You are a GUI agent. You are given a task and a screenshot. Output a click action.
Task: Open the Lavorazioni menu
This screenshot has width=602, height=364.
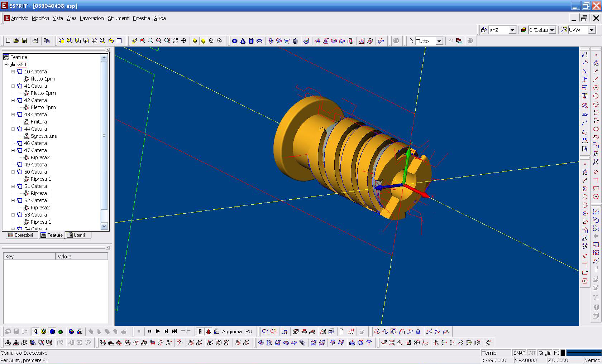coord(92,18)
